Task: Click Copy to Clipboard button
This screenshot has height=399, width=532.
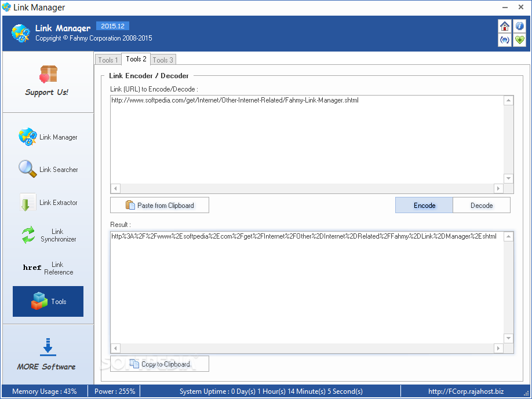Action: (159, 364)
